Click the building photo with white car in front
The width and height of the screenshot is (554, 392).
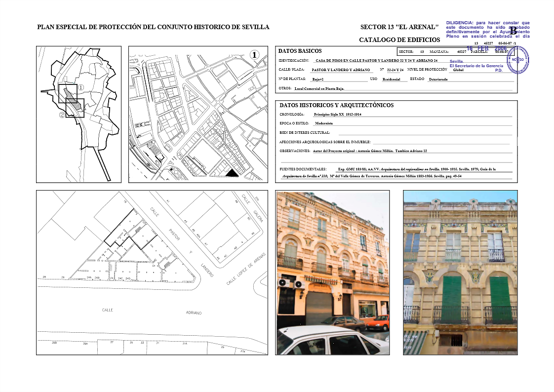point(332,273)
